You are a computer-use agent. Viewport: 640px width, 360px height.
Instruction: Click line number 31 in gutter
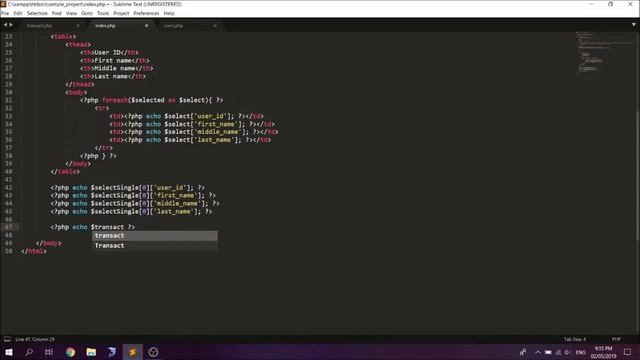[x=9, y=100]
